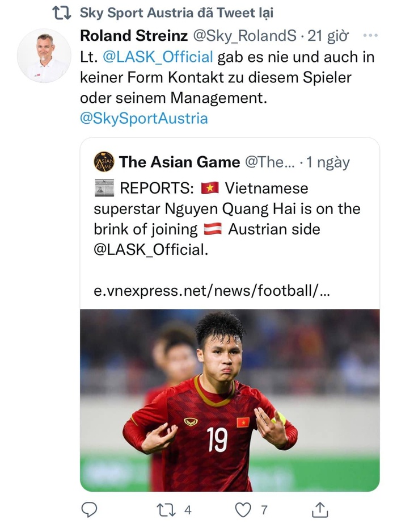This screenshot has width=397, height=532.
Task: Open the e.vnexpress.net news link
Action: point(211,291)
